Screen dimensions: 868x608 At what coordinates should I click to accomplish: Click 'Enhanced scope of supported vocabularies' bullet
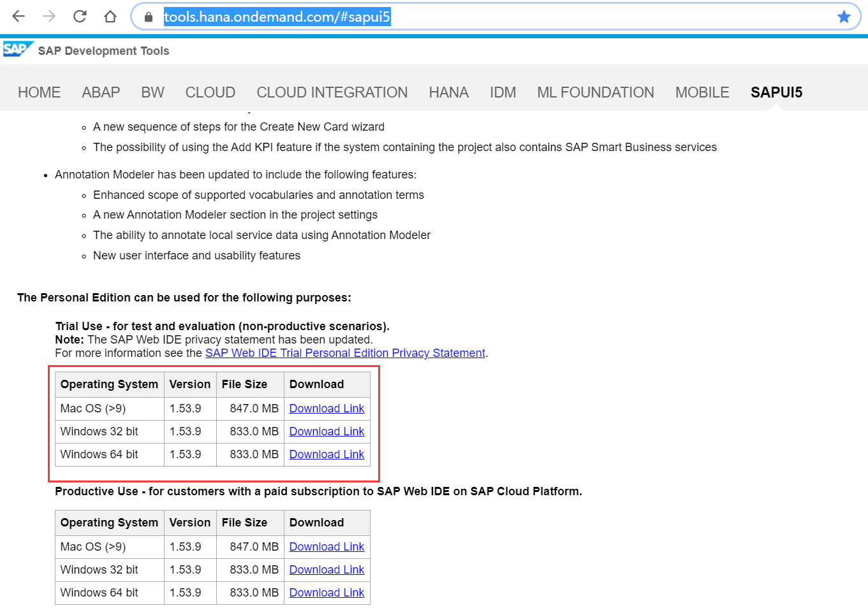pos(258,195)
